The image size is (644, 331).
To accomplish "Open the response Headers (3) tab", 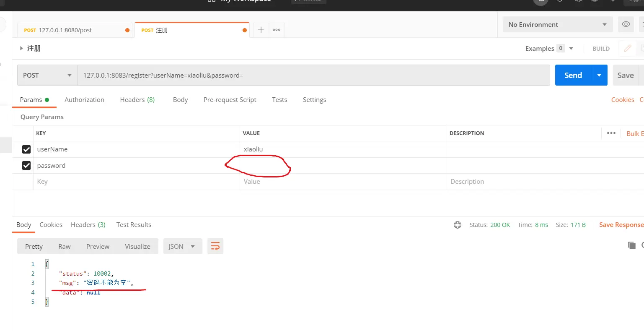I will point(88,224).
